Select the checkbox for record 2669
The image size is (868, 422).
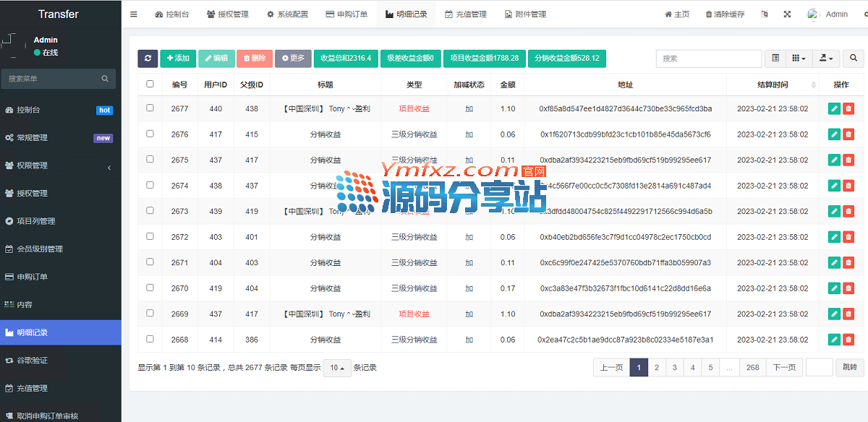(x=150, y=314)
